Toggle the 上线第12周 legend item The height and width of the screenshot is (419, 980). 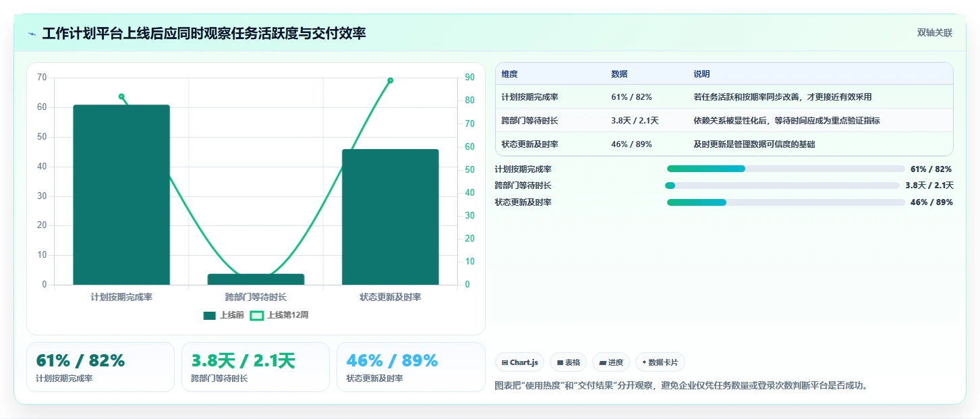(x=279, y=315)
